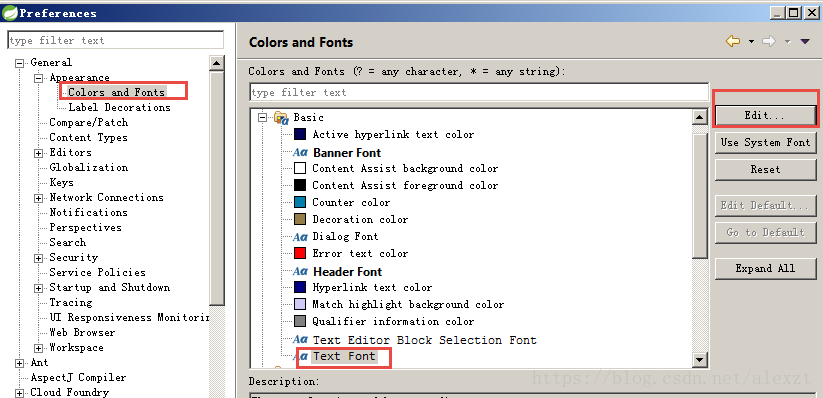This screenshot has height=398, width=823.
Task: Expand the Editors tree node
Action: click(x=38, y=153)
